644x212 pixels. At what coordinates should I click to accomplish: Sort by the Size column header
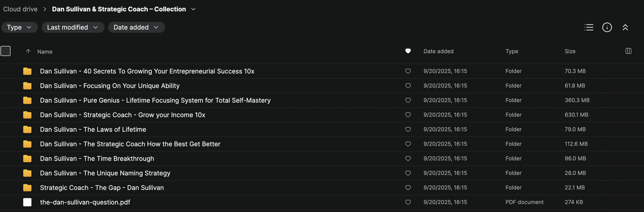[570, 51]
